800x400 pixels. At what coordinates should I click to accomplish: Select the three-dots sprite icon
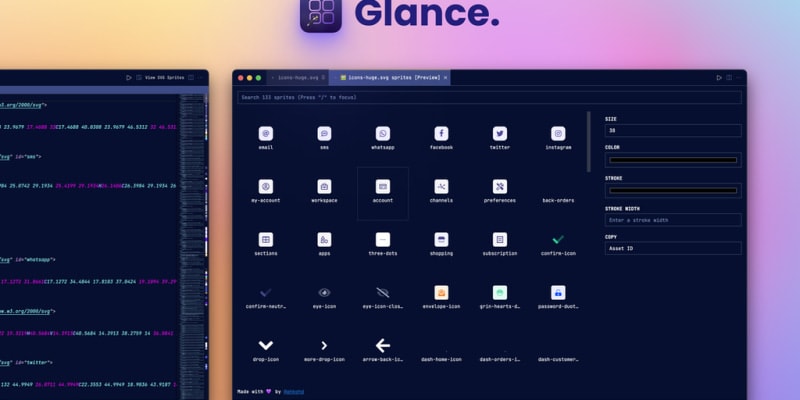pyautogui.click(x=383, y=240)
